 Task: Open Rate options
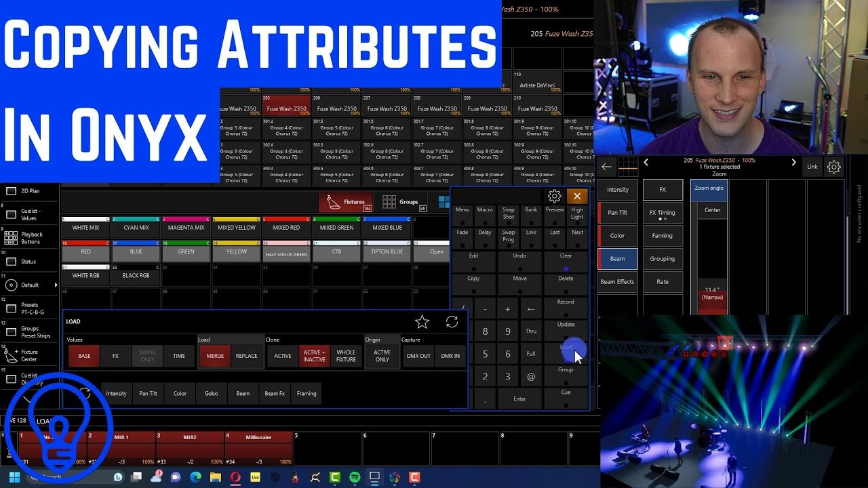click(x=663, y=282)
